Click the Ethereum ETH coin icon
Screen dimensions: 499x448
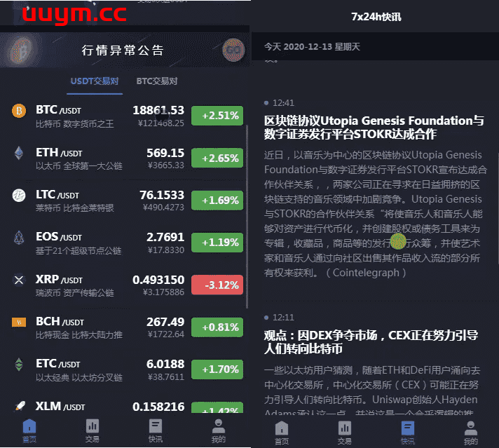(x=18, y=153)
